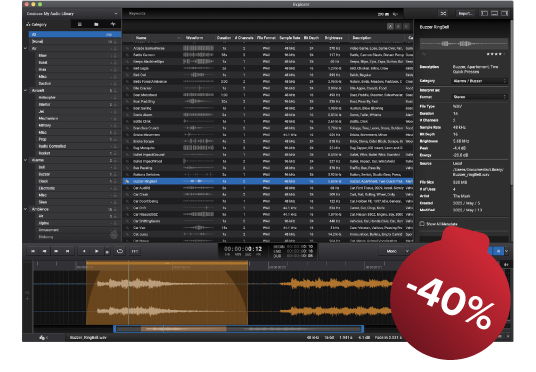Toggle the loop playback button

click(120, 251)
